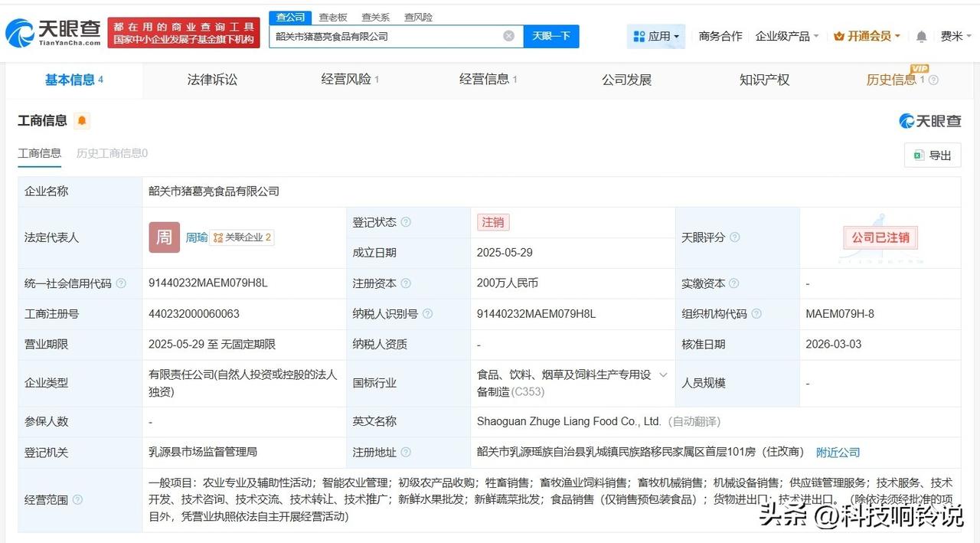Clear the search box with the × icon
The height and width of the screenshot is (543, 980).
point(508,36)
